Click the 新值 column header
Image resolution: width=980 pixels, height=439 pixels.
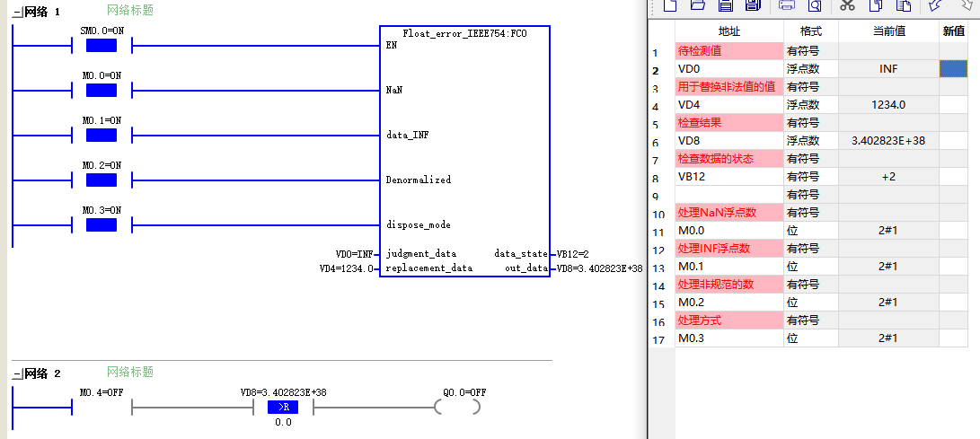[953, 31]
